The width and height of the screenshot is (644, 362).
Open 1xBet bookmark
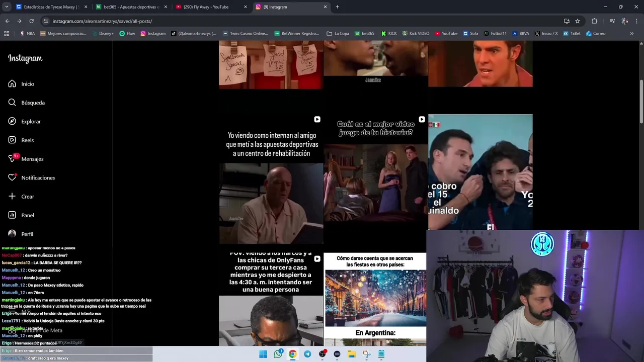point(572,34)
